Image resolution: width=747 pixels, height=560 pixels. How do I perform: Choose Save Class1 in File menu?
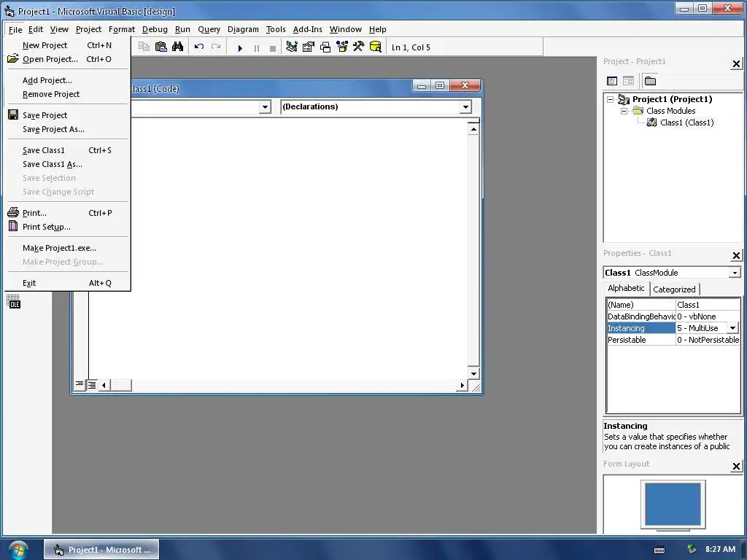[x=66, y=150]
